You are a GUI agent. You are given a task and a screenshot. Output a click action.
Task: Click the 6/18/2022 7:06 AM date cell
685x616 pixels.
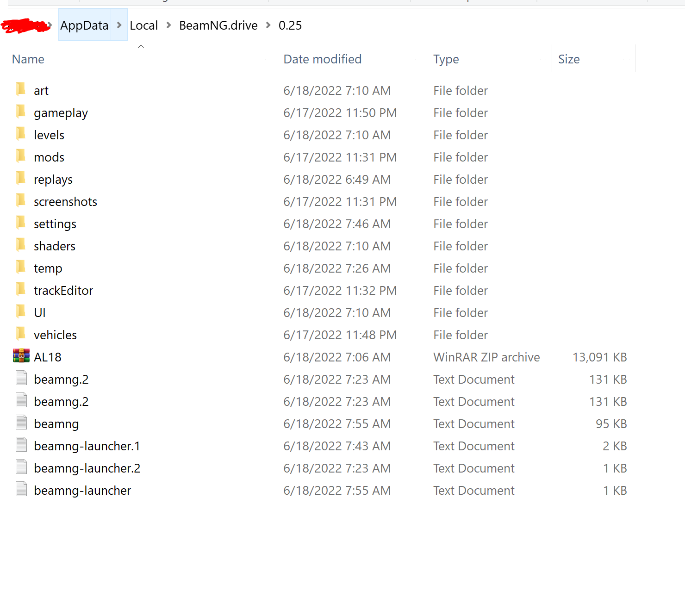(337, 357)
